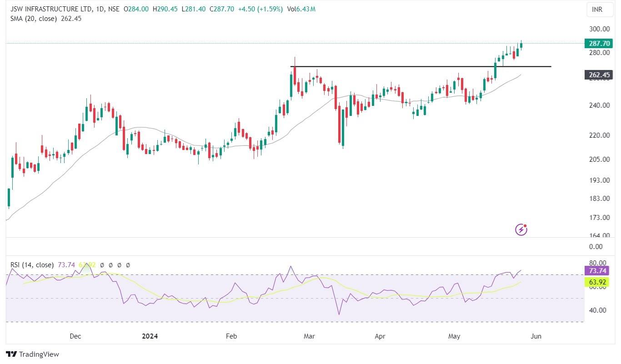Click the 262.45 SMA price label

coord(599,75)
